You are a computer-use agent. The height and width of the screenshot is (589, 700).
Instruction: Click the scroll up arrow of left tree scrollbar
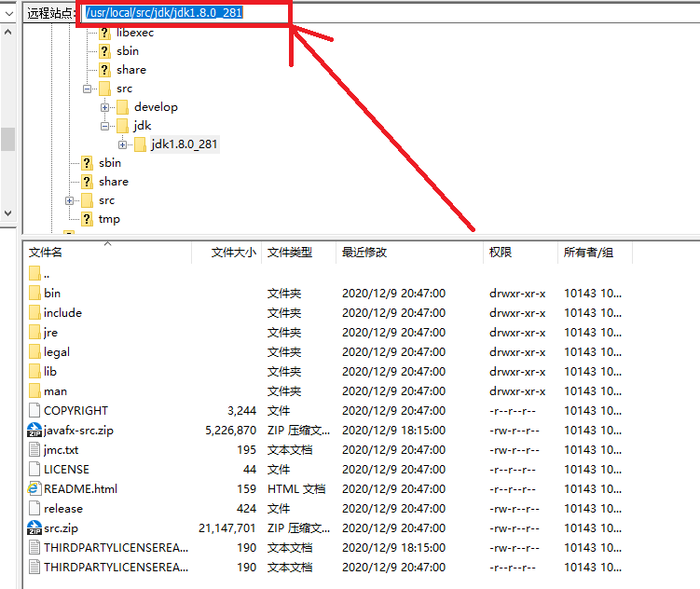pyautogui.click(x=8, y=33)
